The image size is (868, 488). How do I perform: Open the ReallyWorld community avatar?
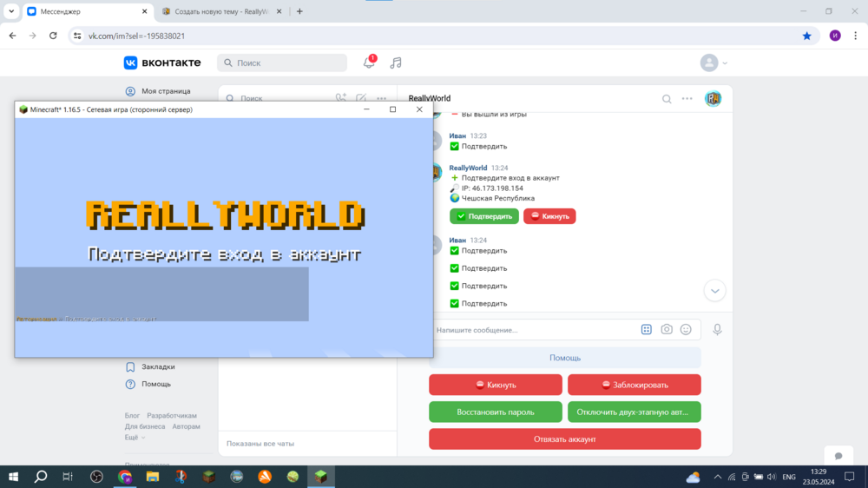[x=713, y=99]
